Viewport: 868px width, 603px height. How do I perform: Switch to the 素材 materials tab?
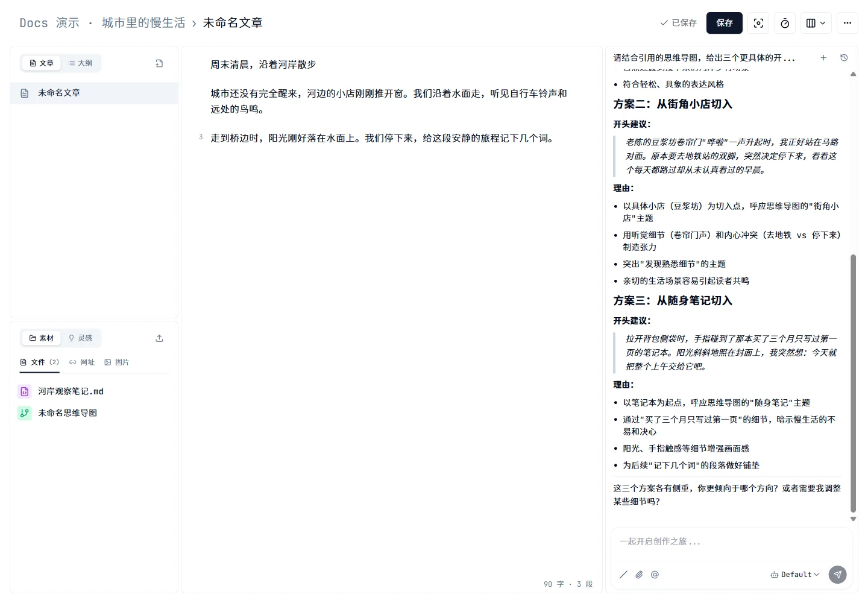(x=42, y=338)
